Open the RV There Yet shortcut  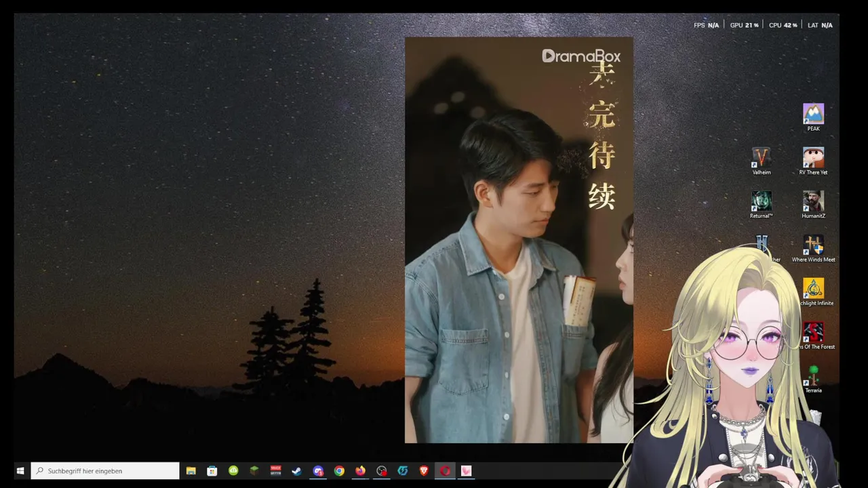[x=813, y=161]
